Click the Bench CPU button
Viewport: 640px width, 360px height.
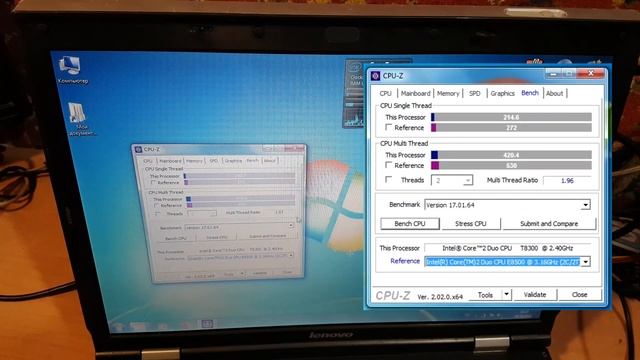[410, 224]
